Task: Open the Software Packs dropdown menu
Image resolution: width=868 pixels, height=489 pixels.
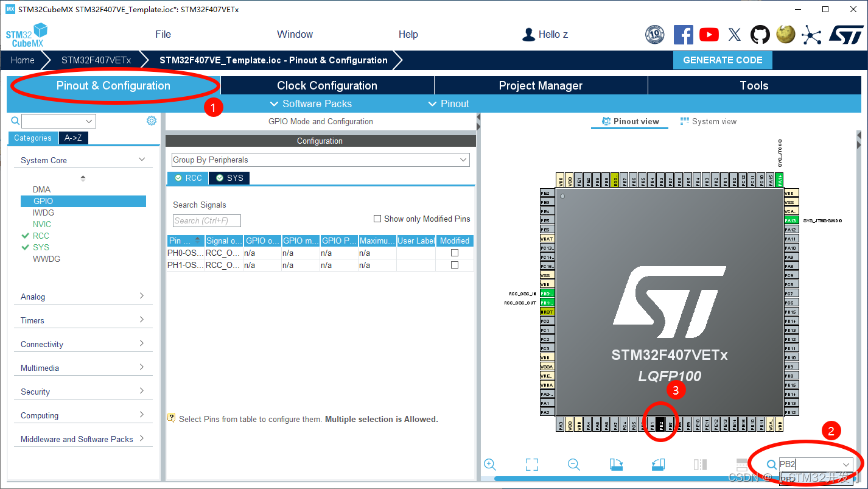Action: 310,104
